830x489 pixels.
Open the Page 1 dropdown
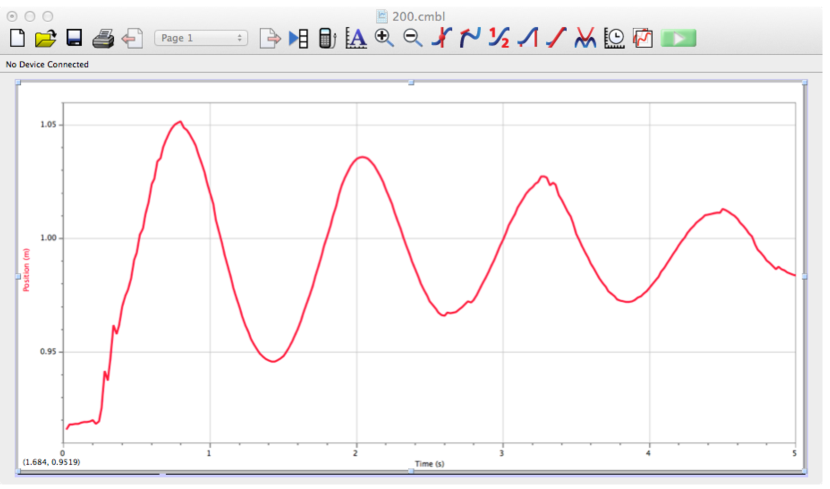(201, 38)
